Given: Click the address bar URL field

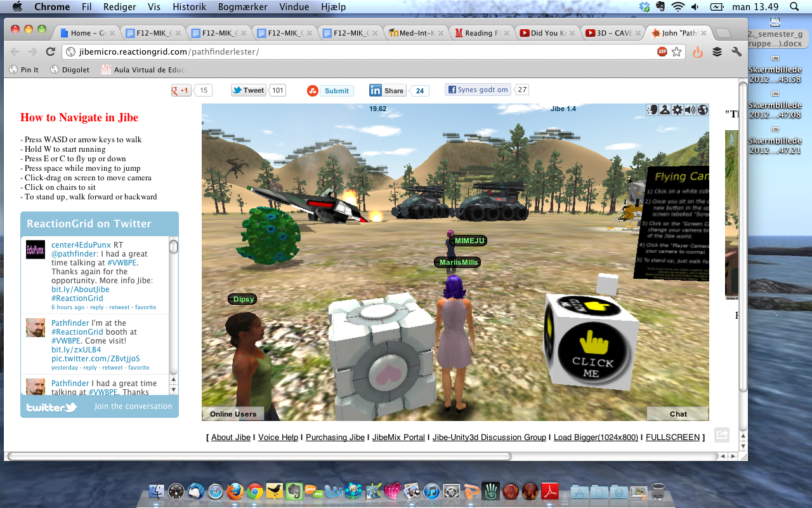Looking at the screenshot, I should coord(355,52).
